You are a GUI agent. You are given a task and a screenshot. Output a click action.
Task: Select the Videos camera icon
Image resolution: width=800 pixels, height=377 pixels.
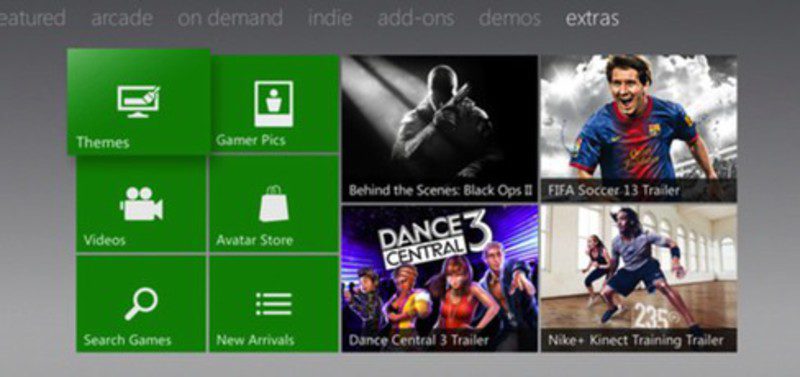141,204
